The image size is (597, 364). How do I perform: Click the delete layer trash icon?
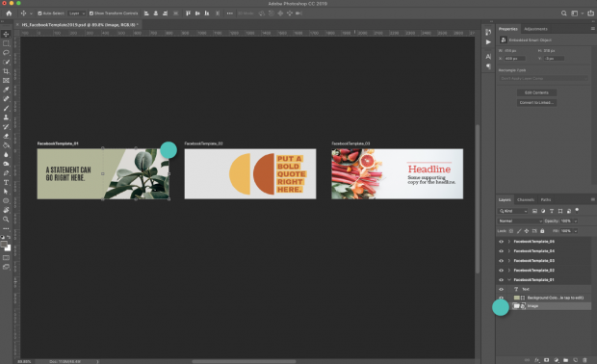[584, 360]
